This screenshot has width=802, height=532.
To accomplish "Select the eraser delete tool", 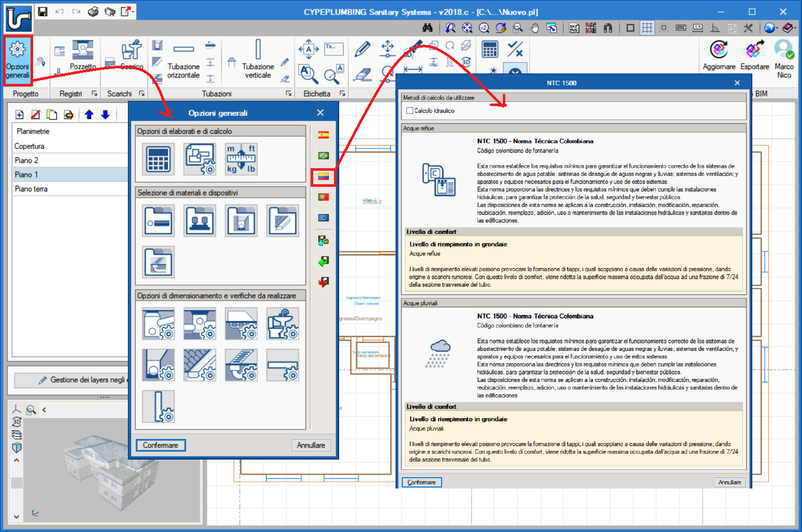I will click(x=362, y=75).
